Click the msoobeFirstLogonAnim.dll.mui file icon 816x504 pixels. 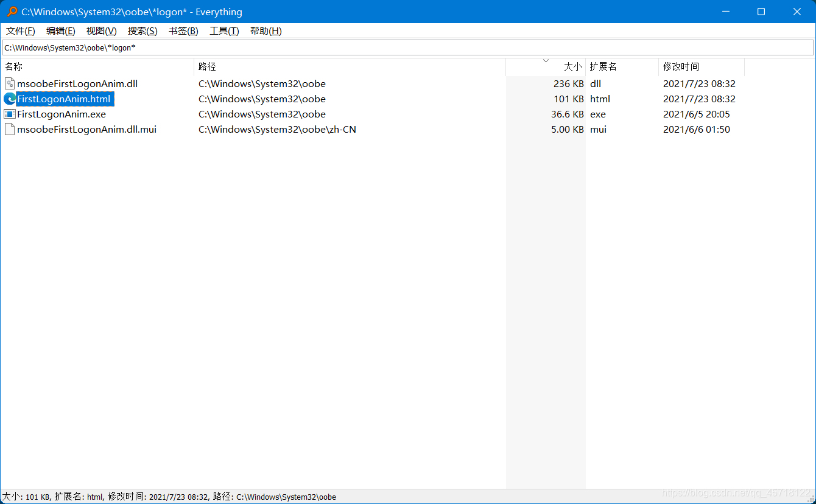(x=10, y=129)
